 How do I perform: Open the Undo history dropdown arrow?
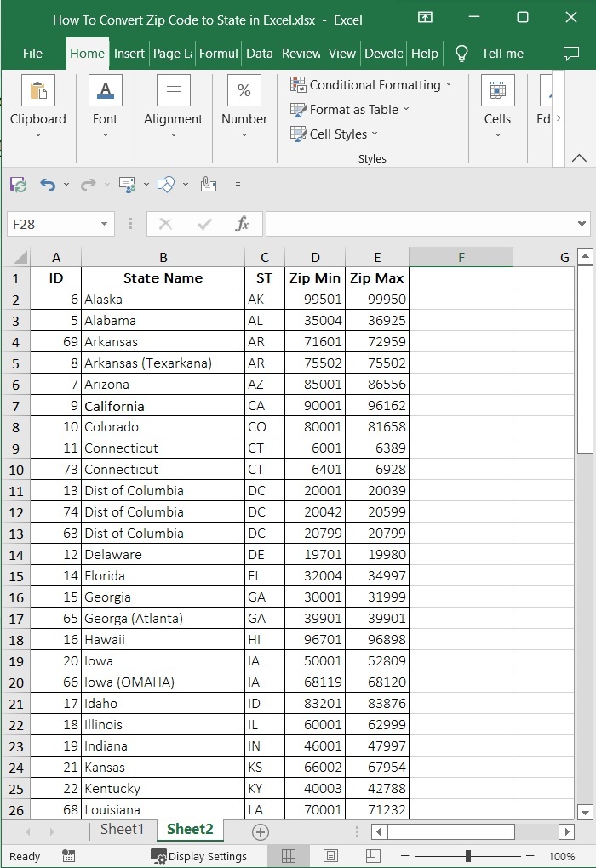point(66,185)
